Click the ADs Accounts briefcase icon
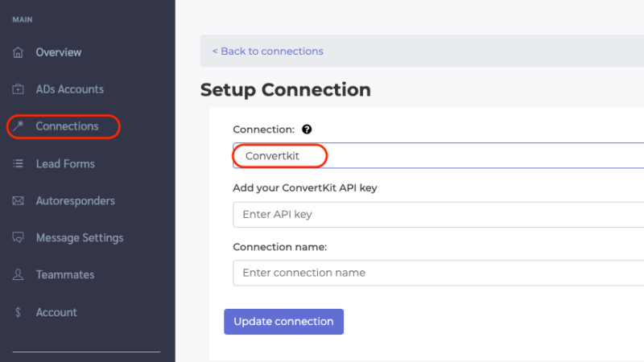 click(18, 89)
